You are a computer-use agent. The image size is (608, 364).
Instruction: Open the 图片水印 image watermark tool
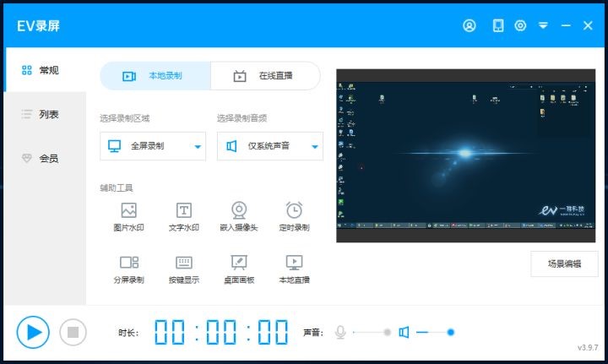coord(128,217)
